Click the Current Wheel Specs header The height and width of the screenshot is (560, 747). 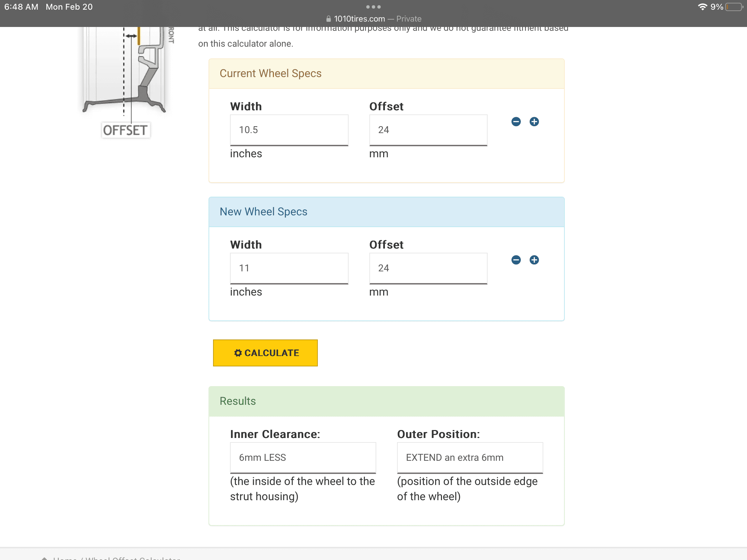click(387, 74)
